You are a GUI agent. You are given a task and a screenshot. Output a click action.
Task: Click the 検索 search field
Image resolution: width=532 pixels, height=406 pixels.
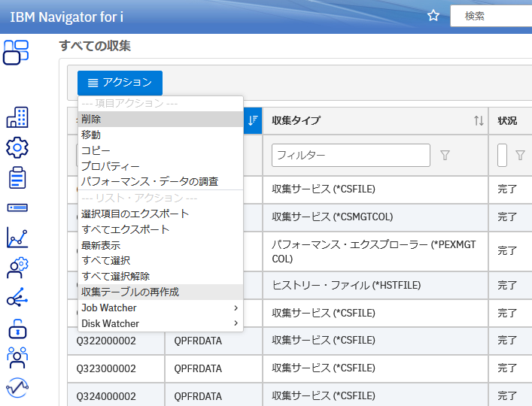tap(491, 16)
